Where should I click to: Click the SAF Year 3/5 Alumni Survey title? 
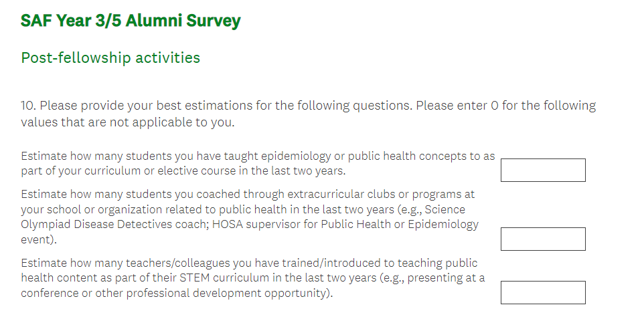coord(131,21)
